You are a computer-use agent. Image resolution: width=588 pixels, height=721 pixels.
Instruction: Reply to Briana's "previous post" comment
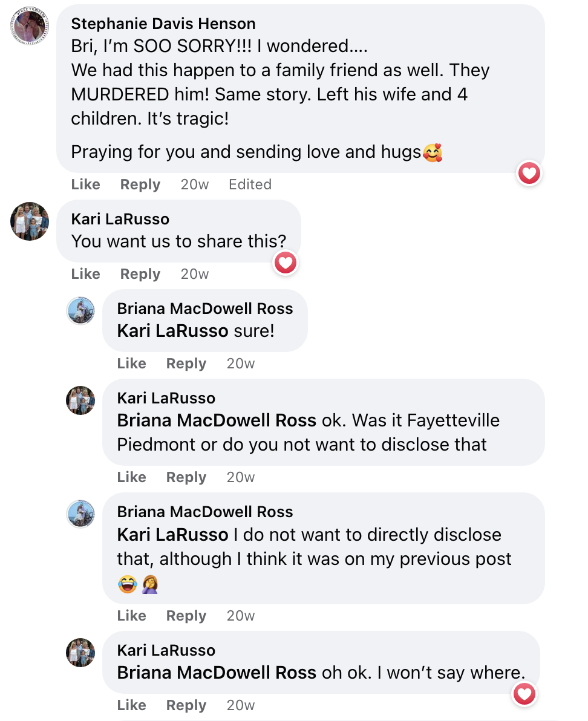point(186,616)
